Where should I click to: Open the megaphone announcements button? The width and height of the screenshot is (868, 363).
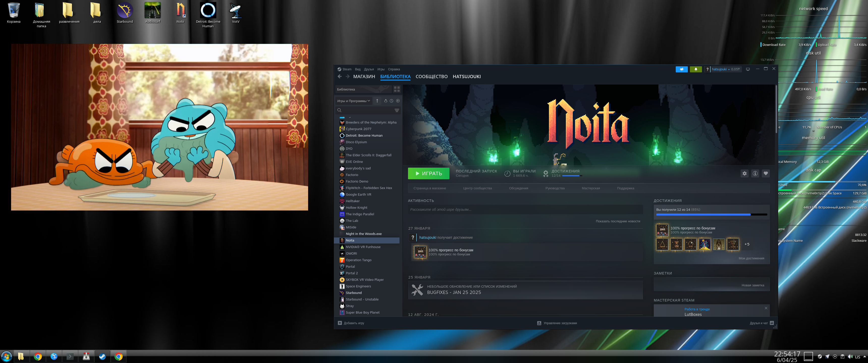681,69
